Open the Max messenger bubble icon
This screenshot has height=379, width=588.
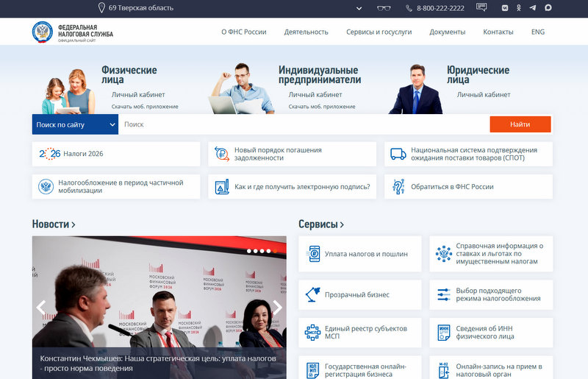548,7
